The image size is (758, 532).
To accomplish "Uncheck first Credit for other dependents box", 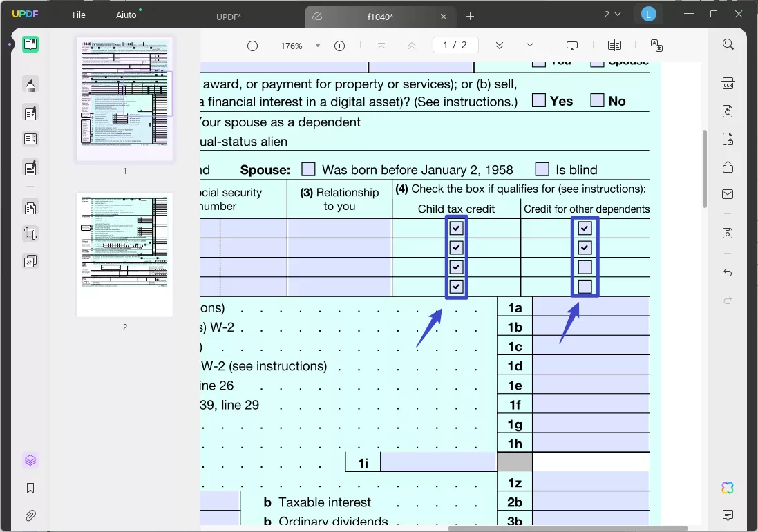I will coord(585,228).
